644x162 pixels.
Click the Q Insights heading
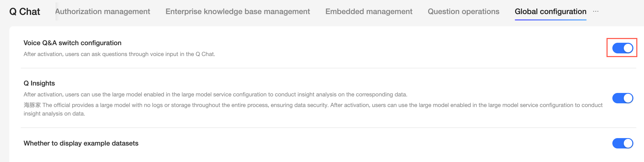[x=39, y=83]
